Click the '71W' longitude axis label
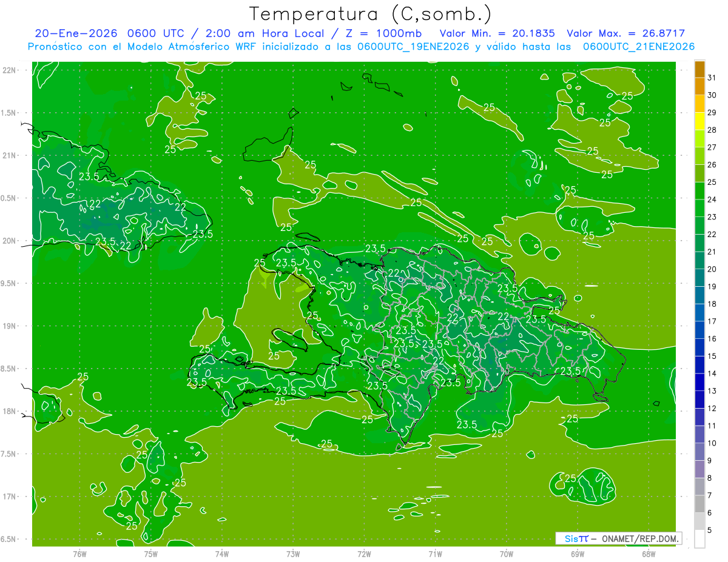Screen dimensions: 728x562 point(435,554)
